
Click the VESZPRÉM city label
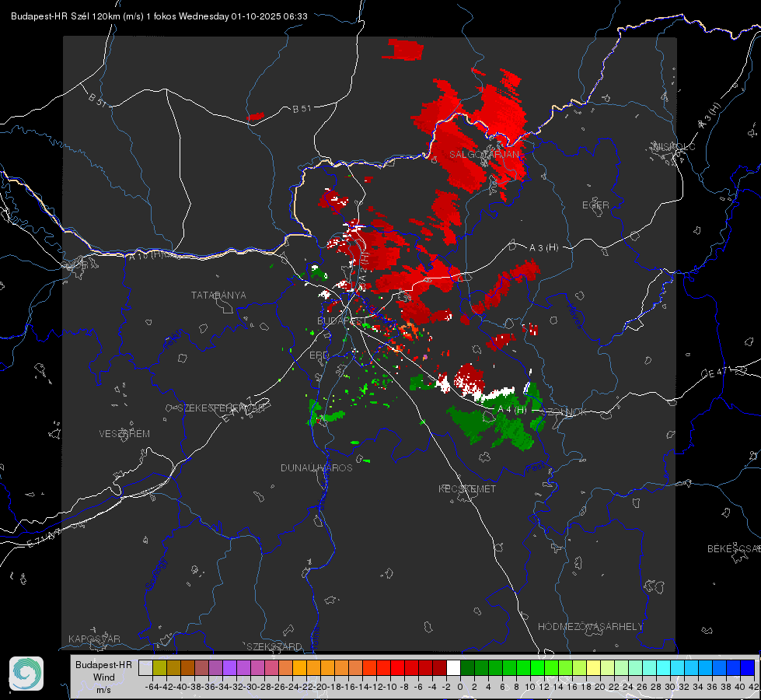coord(124,433)
